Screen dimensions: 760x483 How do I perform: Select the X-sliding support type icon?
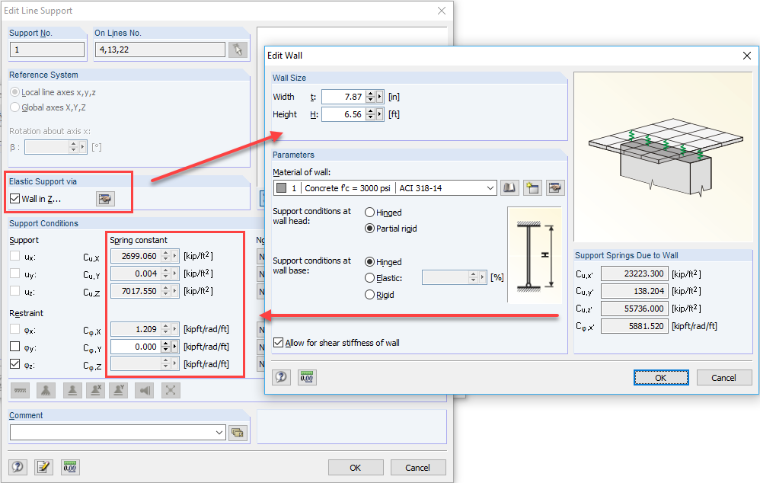point(95,390)
